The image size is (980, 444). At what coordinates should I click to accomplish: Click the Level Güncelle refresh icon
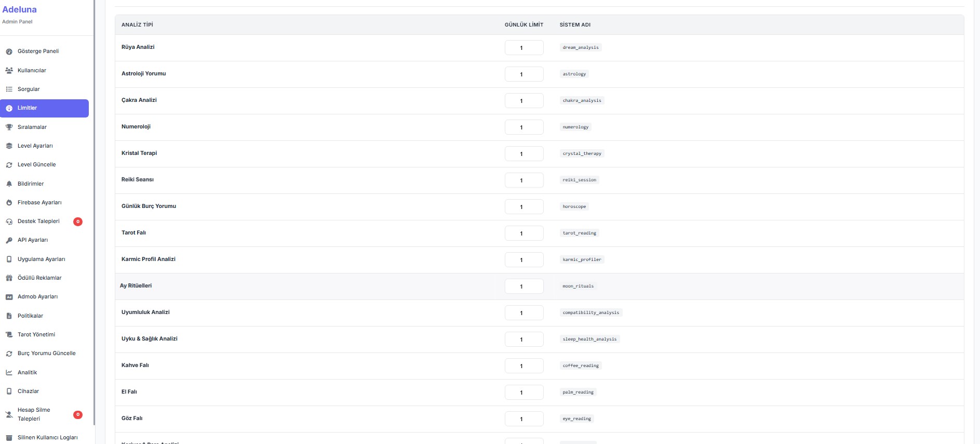(x=9, y=165)
